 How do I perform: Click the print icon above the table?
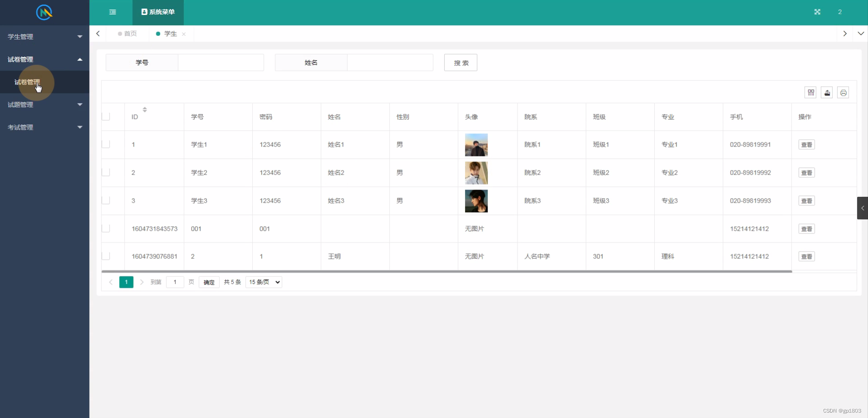(843, 92)
